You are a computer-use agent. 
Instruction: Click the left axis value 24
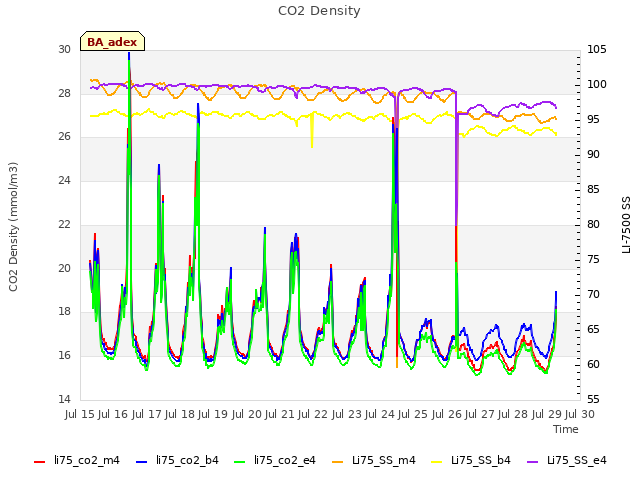(64, 180)
